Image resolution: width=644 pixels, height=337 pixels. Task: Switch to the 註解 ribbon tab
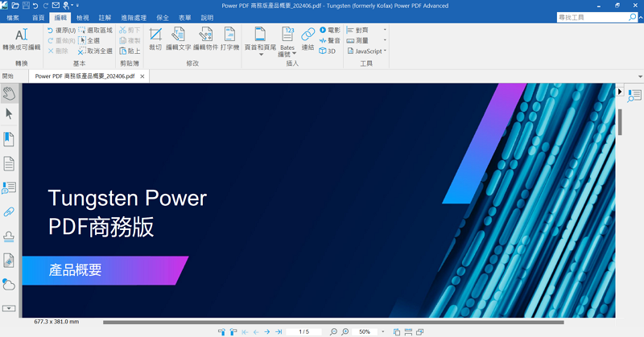tap(105, 17)
